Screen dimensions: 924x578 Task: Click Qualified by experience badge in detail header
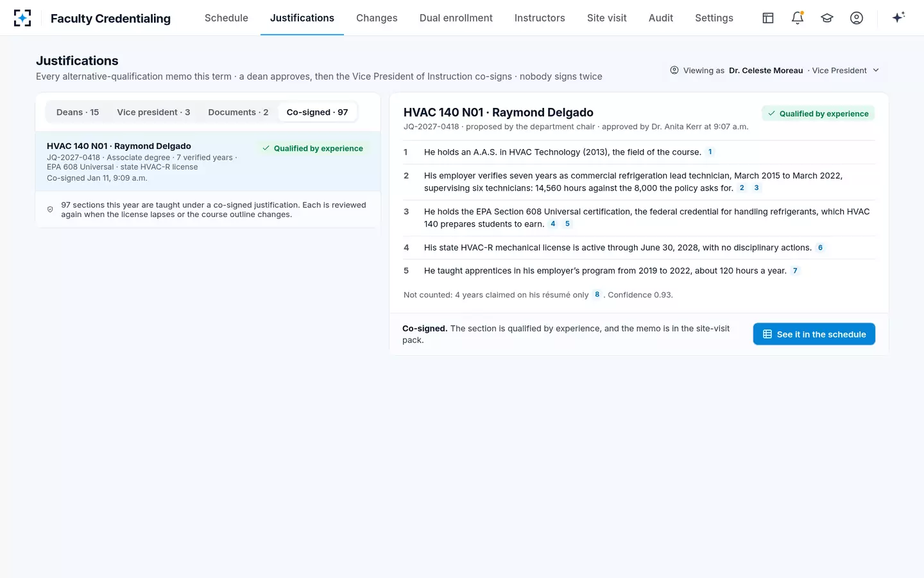(x=818, y=114)
